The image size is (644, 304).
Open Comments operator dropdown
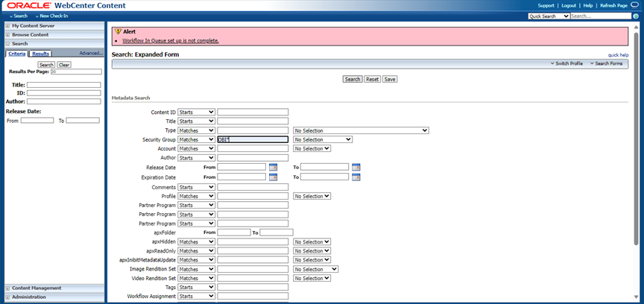tap(196, 187)
